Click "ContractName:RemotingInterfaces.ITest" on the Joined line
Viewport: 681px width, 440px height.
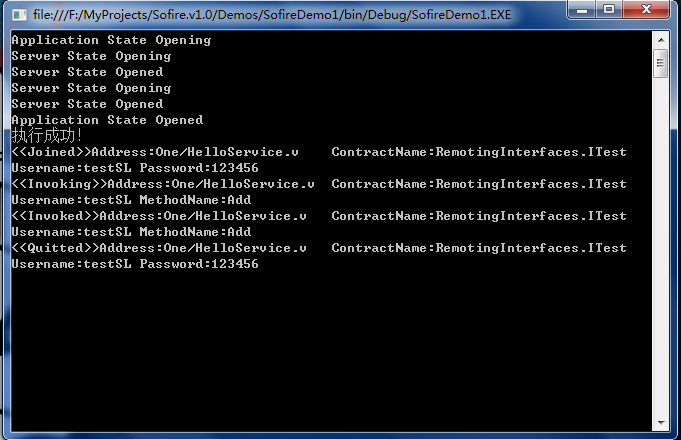coord(479,152)
